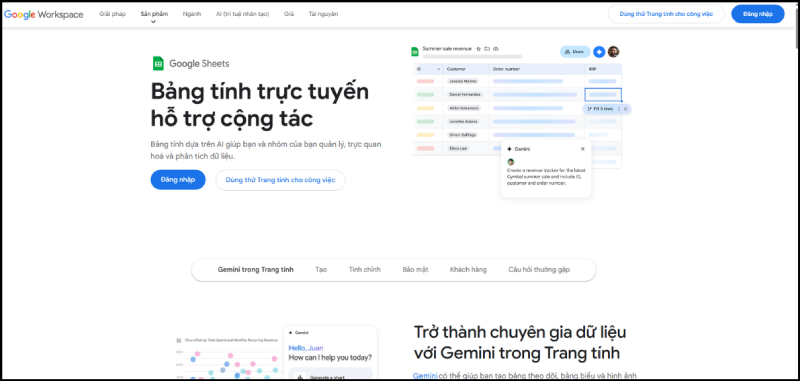Click the cloud icon beside Summer sale revenue
Screen dimensions: 800x381
(x=496, y=49)
